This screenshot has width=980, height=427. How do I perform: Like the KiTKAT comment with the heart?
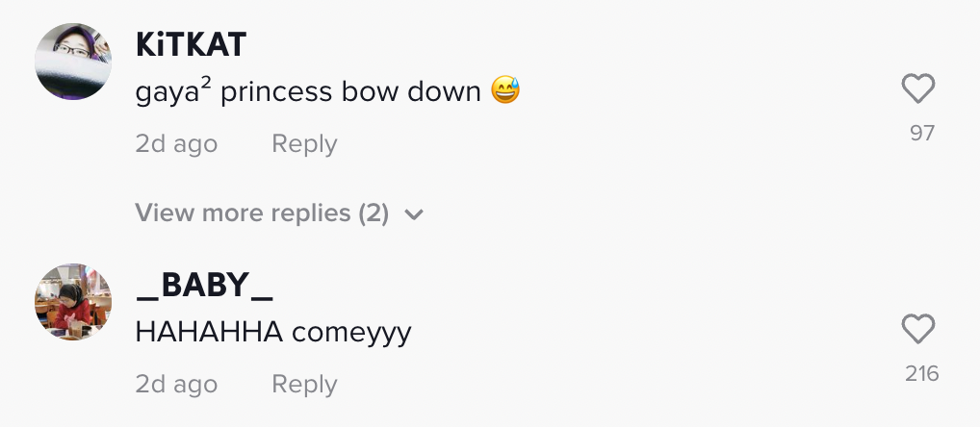[x=918, y=89]
